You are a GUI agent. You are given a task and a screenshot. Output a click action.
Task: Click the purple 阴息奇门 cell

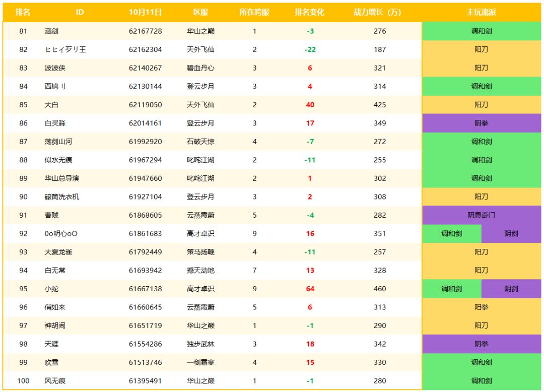click(x=482, y=215)
